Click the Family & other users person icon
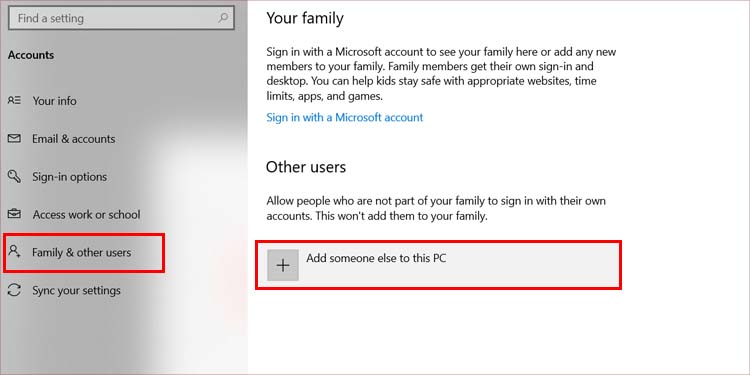 pyautogui.click(x=14, y=252)
